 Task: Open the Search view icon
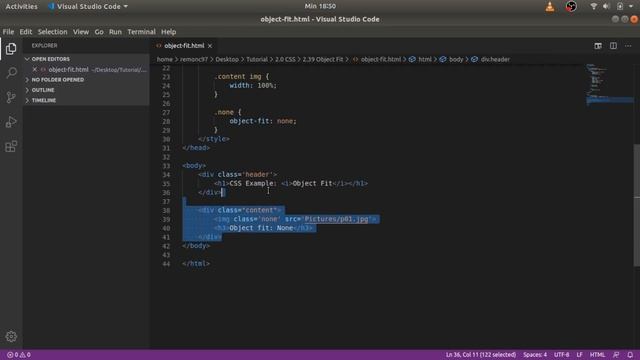11,73
